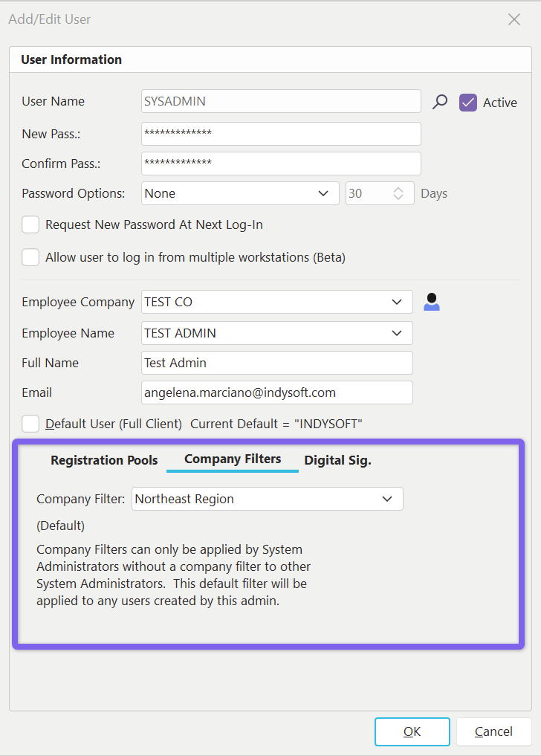
Task: Focus the Confirm Pass. field
Action: point(281,164)
